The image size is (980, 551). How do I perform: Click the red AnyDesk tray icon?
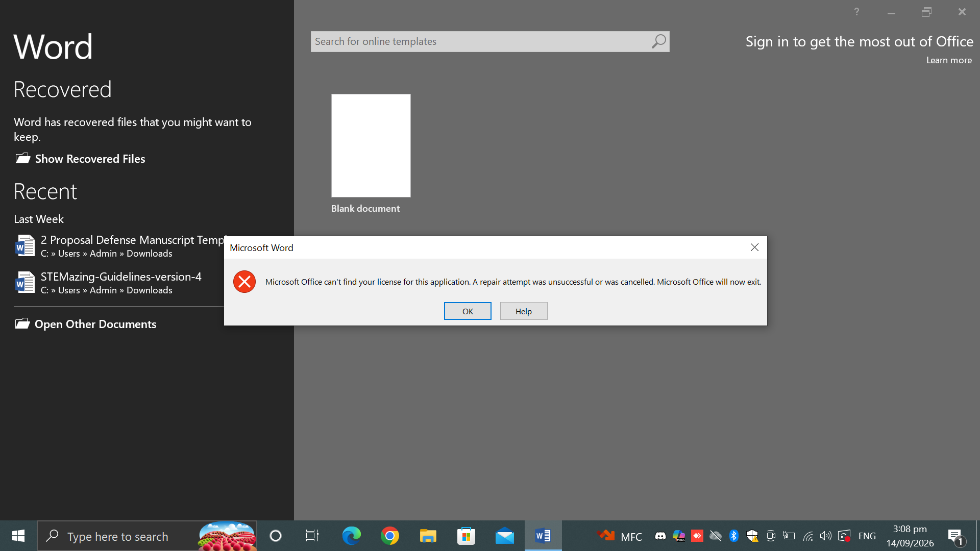tap(697, 536)
